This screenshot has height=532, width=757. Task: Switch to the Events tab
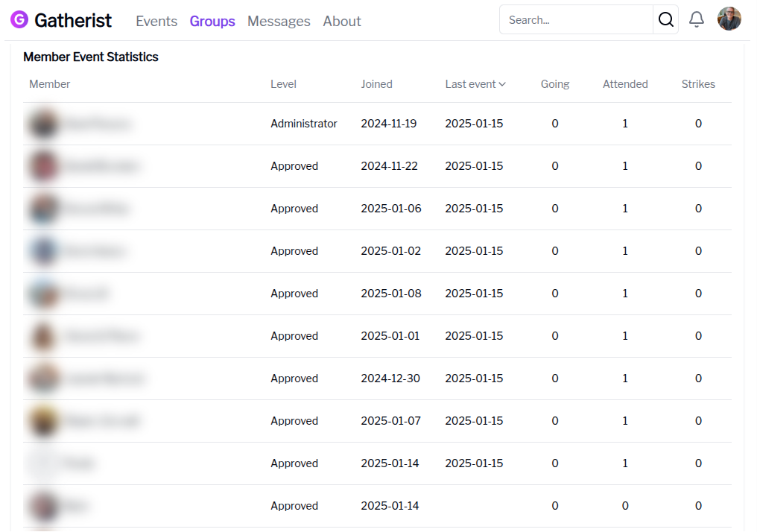tap(156, 21)
